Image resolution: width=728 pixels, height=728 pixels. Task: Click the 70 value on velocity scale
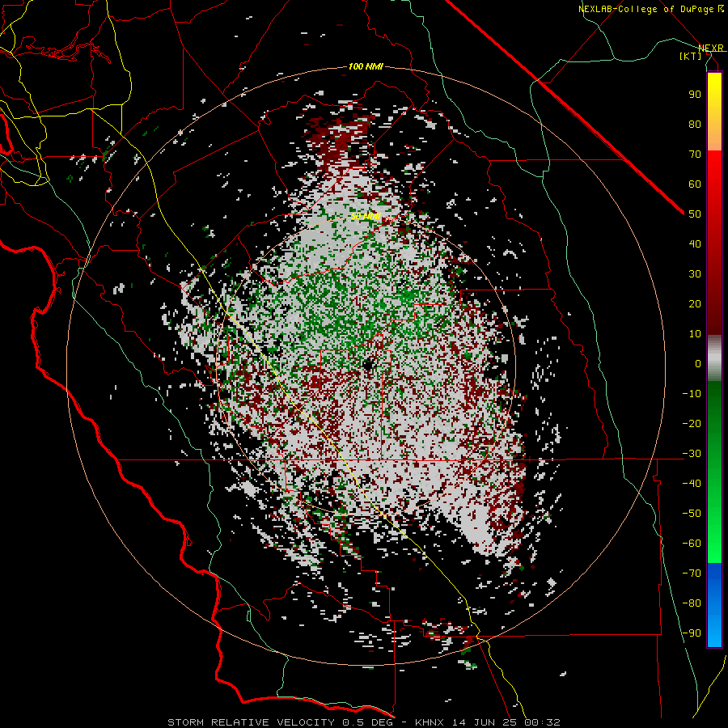(x=695, y=154)
